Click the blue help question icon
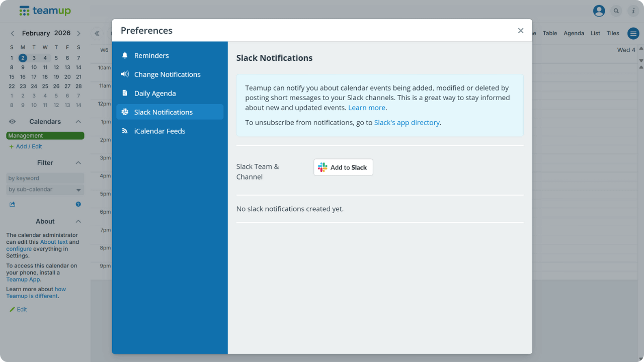The image size is (644, 362). tap(78, 204)
